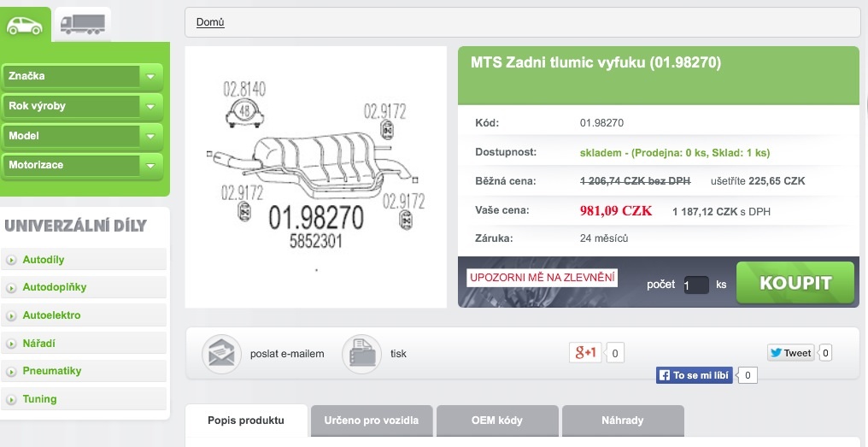Click the Twitter Tweet button
This screenshot has height=447, width=868.
(790, 352)
